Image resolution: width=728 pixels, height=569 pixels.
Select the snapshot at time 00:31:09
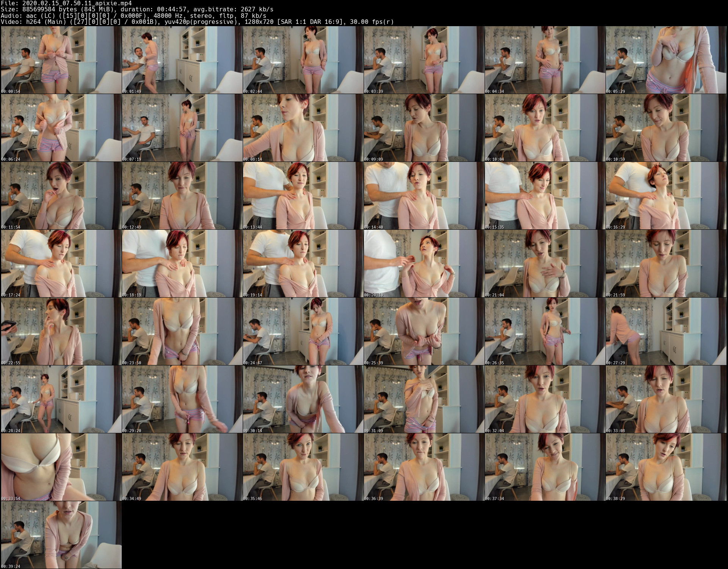click(x=424, y=399)
